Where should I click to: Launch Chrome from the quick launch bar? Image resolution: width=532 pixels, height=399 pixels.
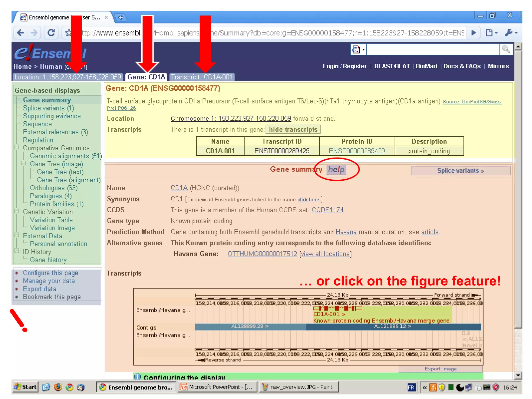coord(69,387)
